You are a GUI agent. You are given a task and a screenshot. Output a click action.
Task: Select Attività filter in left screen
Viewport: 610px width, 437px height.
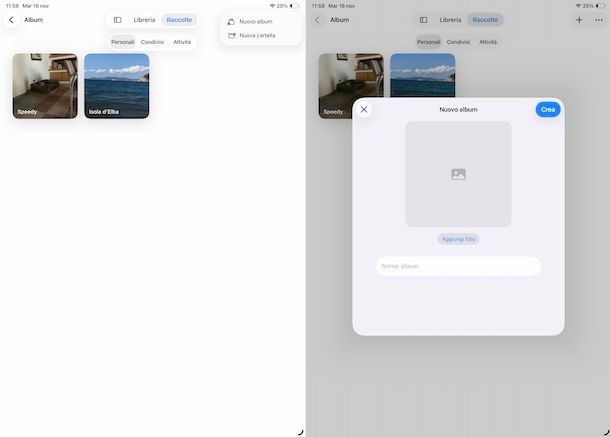coord(182,42)
